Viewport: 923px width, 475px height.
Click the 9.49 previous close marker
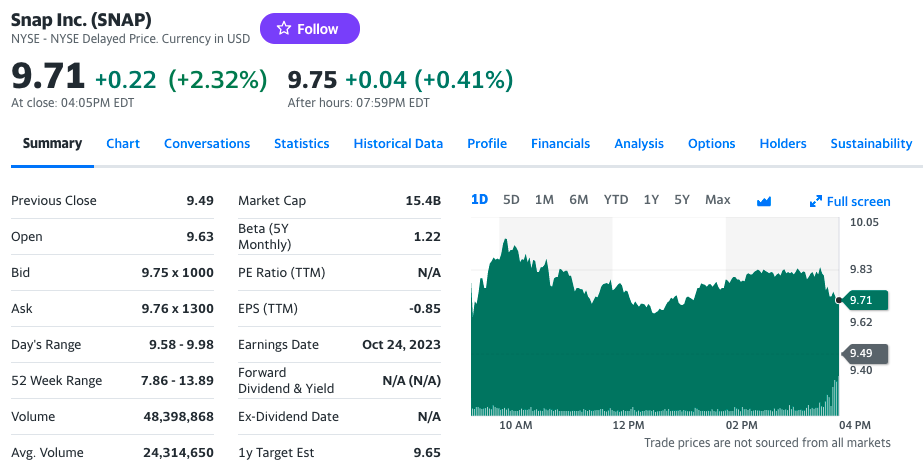point(865,353)
